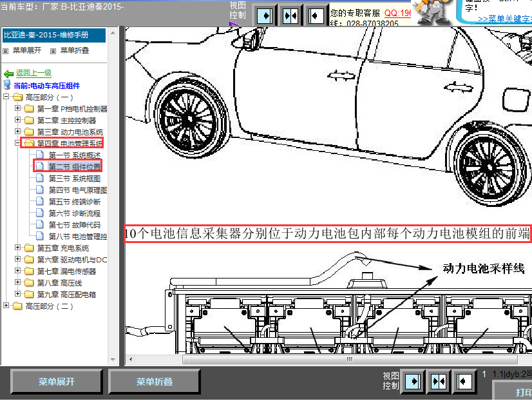Click page icon of 第一节 系统概述
The image size is (532, 401).
(x=40, y=155)
